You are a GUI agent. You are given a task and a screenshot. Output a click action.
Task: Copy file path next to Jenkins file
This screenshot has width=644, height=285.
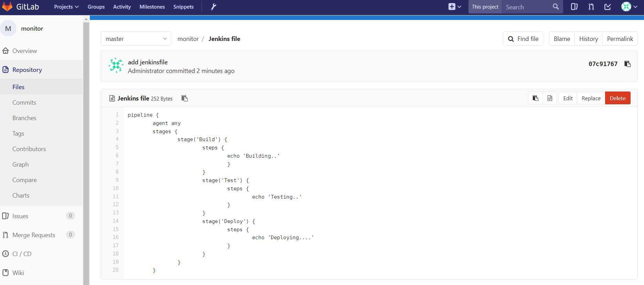[184, 98]
